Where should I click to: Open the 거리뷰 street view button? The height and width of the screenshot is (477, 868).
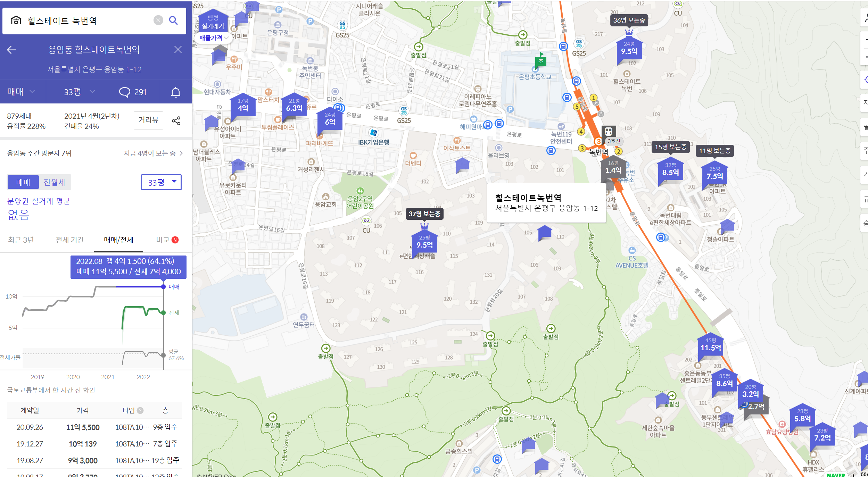[148, 120]
